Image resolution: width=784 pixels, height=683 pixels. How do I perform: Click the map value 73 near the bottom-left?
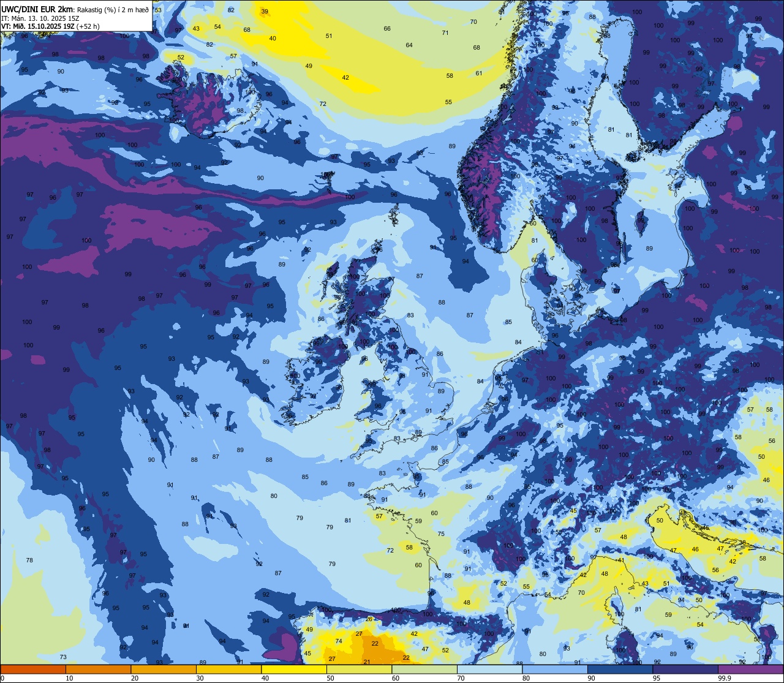coord(63,657)
